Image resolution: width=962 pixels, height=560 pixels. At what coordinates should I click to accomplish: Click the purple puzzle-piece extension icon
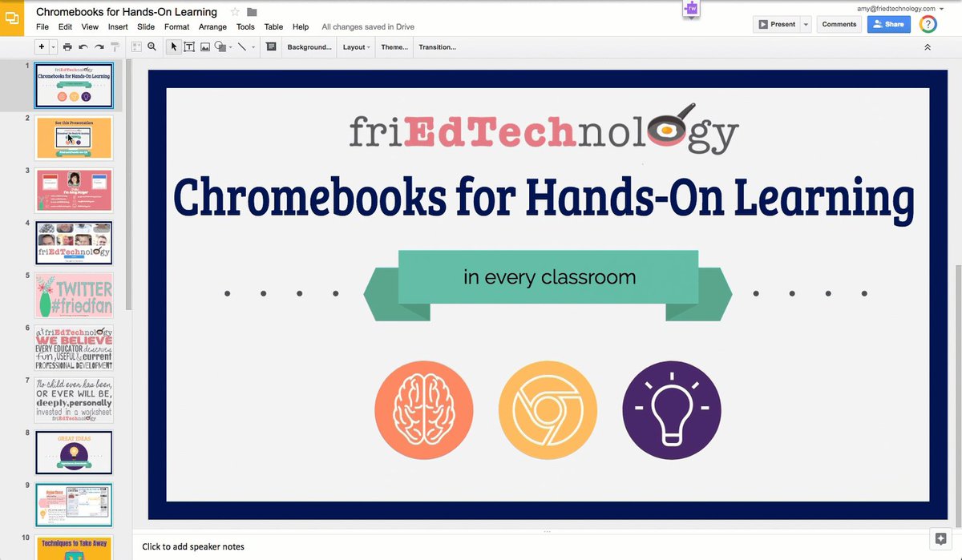click(x=692, y=8)
